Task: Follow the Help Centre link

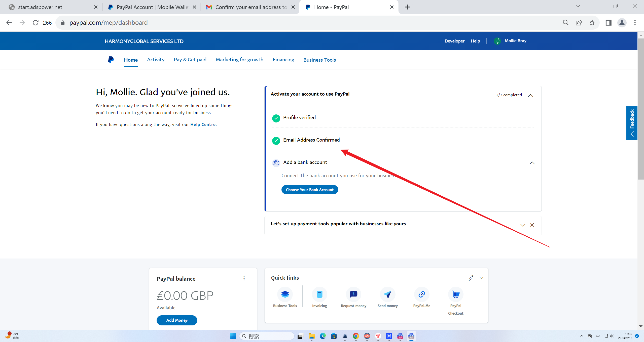Action: click(x=203, y=124)
